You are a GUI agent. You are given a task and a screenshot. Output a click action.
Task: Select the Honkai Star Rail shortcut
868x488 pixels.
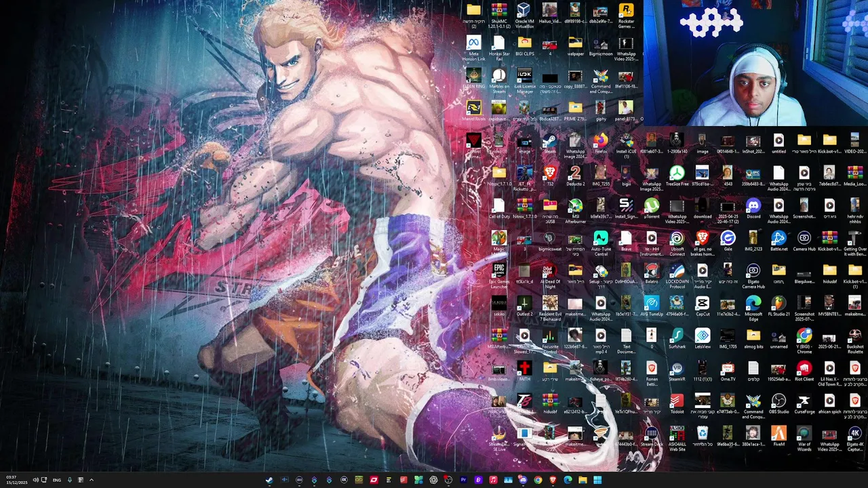[499, 47]
